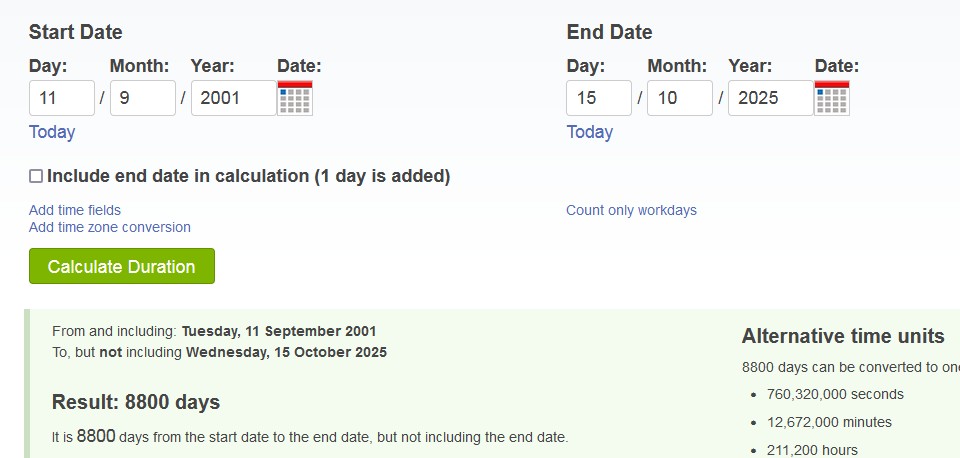Click the End Date month input
Screen dimensions: 960x458
680,98
